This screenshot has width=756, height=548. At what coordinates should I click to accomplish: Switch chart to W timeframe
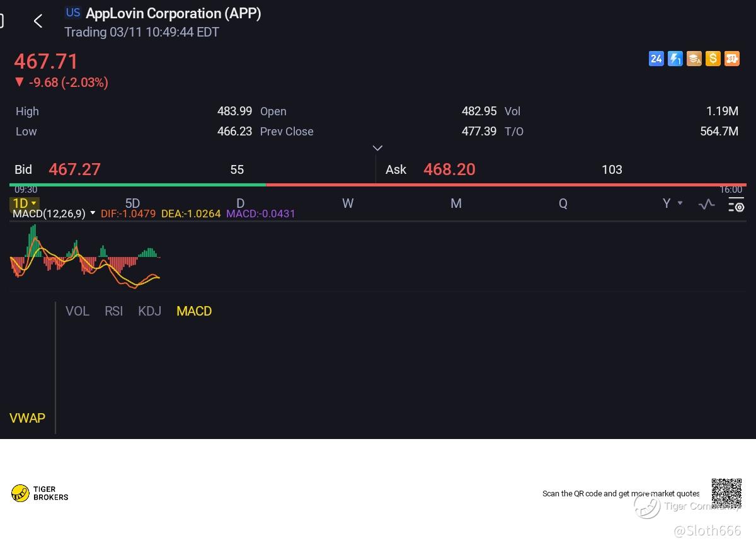[348, 203]
